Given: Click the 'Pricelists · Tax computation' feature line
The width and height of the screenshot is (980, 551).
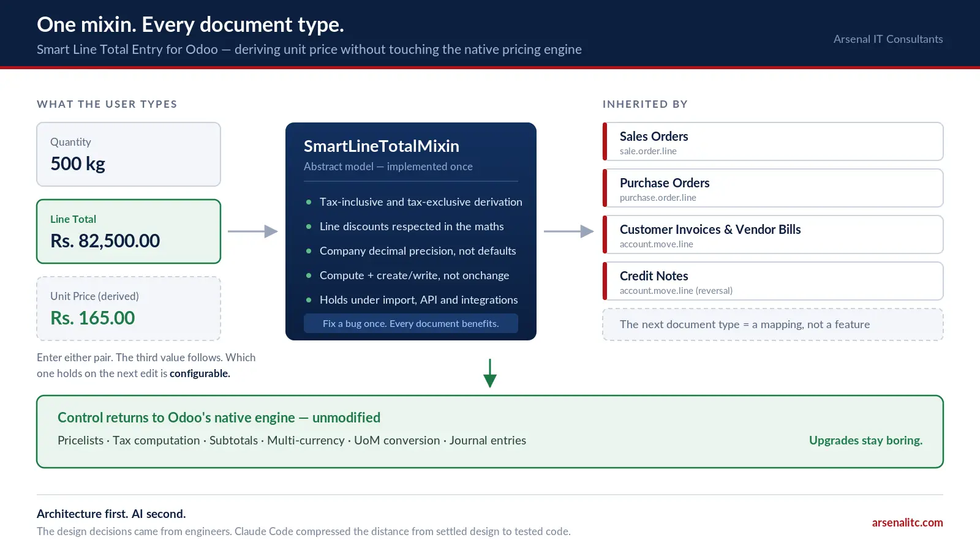Looking at the screenshot, I should 292,440.
